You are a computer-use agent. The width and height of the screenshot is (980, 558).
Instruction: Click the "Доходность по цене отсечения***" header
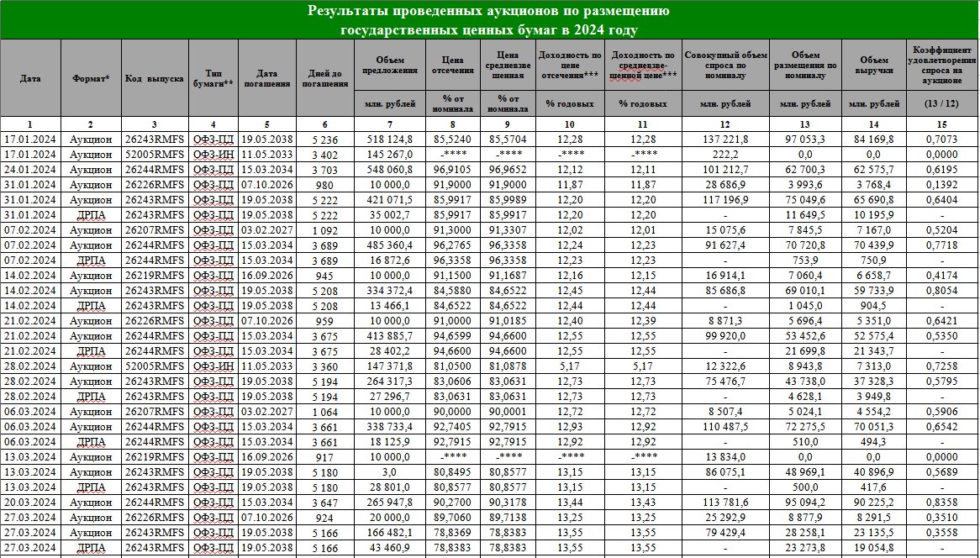(570, 65)
